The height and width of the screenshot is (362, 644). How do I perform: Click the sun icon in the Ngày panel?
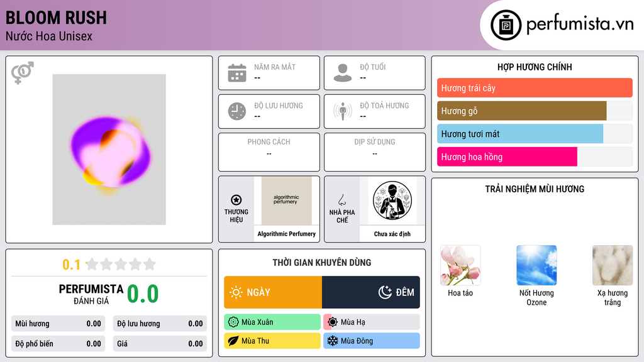coord(236,292)
